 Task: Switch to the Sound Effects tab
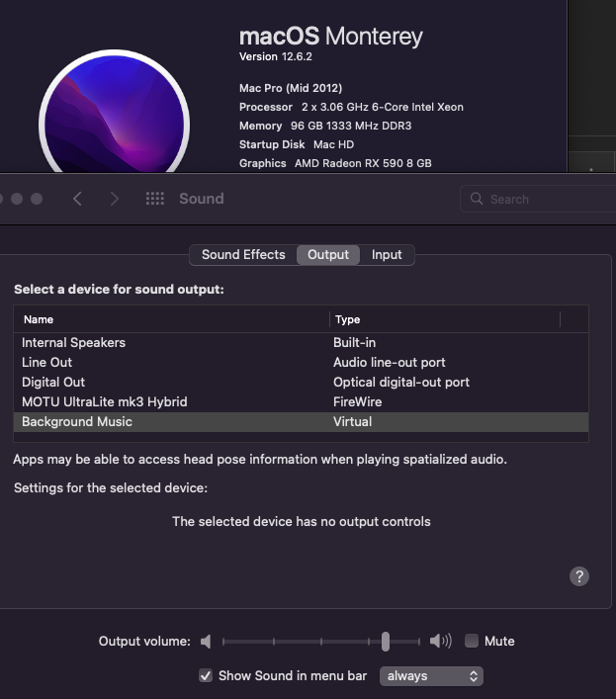point(243,254)
